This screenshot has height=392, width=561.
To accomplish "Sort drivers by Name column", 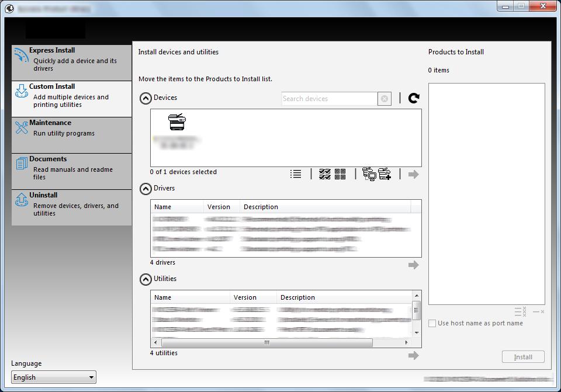I will click(x=177, y=207).
